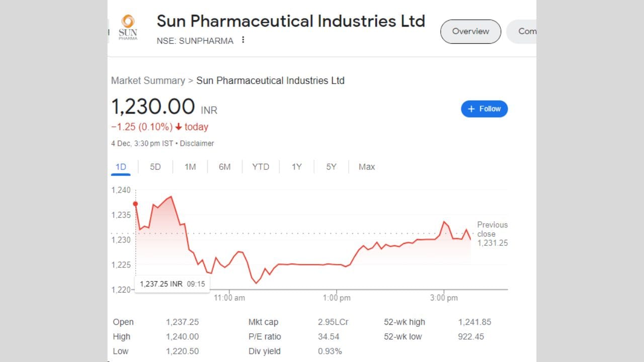The height and width of the screenshot is (362, 644).
Task: Select the 1D chart range
Action: tap(120, 166)
